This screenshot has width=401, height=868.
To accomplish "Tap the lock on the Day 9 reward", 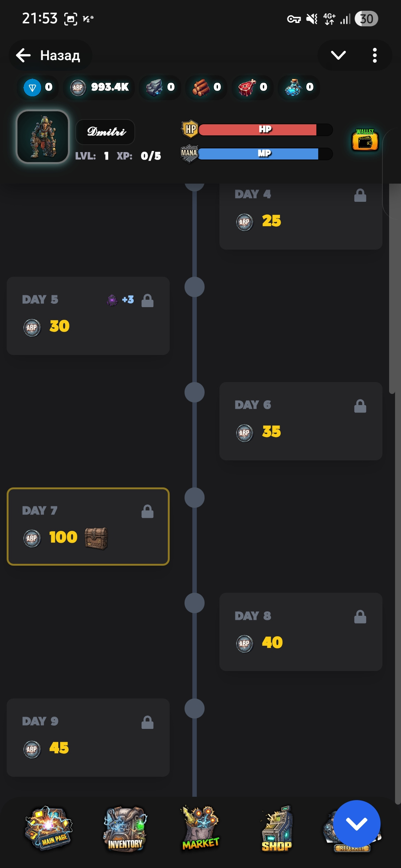I will 147,722.
